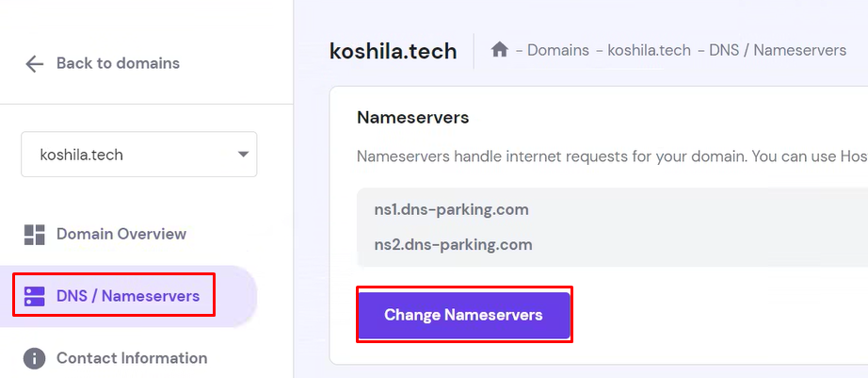Expand the domain selector caret arrow
Viewport: 868px width, 378px height.
(243, 155)
